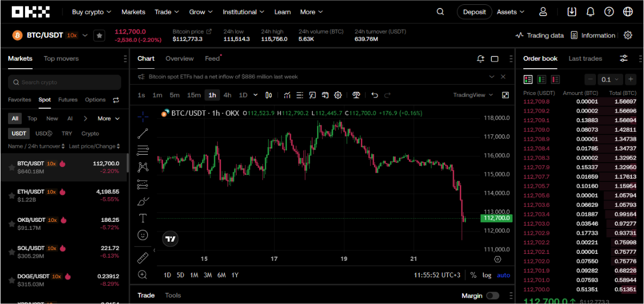Viewport: 644px width, 304px height.
Task: Click the compare symbols scale icon
Action: (356, 95)
